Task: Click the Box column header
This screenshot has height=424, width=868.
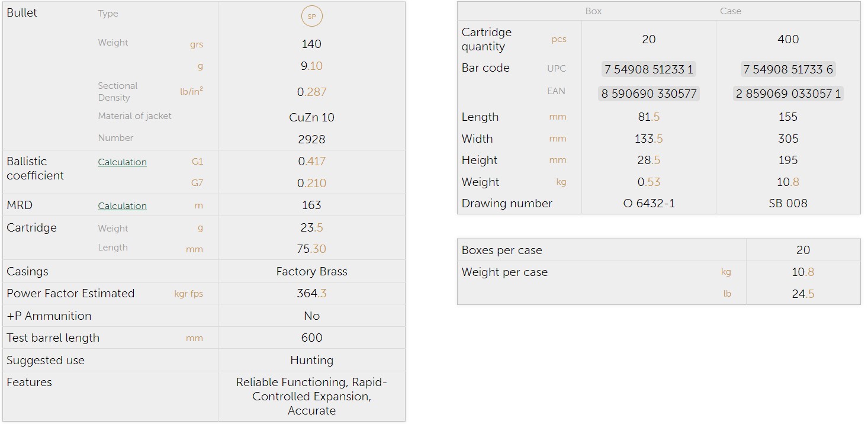Action: pos(593,11)
